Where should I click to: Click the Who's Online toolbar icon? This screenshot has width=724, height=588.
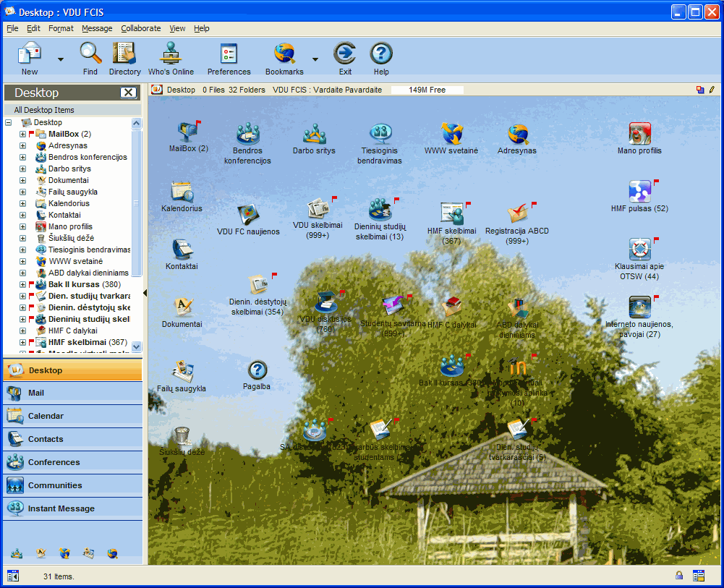[171, 55]
